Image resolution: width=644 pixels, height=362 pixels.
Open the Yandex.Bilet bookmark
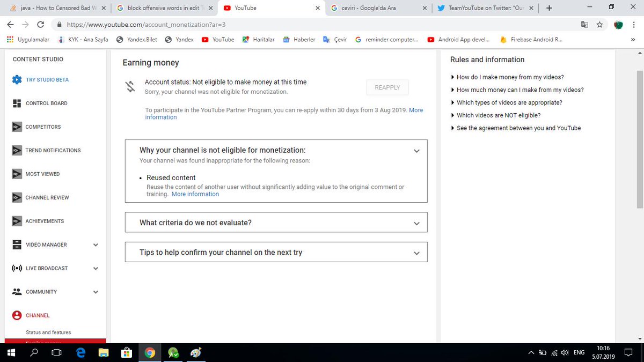click(137, 40)
